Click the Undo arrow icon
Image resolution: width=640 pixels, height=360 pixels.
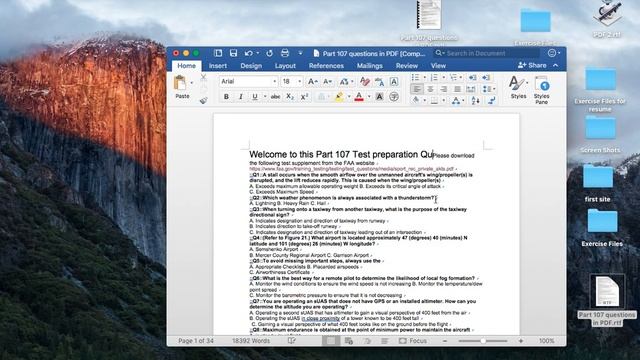pos(249,53)
